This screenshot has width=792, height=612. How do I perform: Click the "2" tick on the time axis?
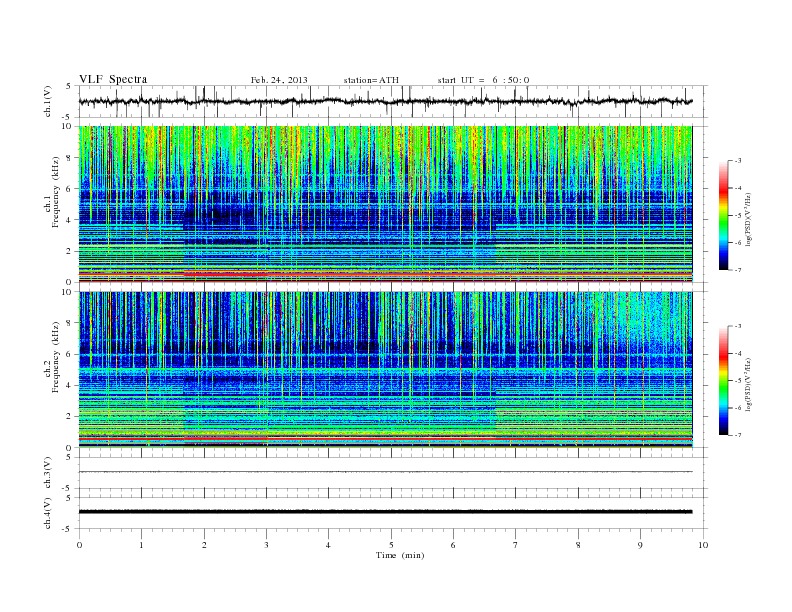[204, 545]
